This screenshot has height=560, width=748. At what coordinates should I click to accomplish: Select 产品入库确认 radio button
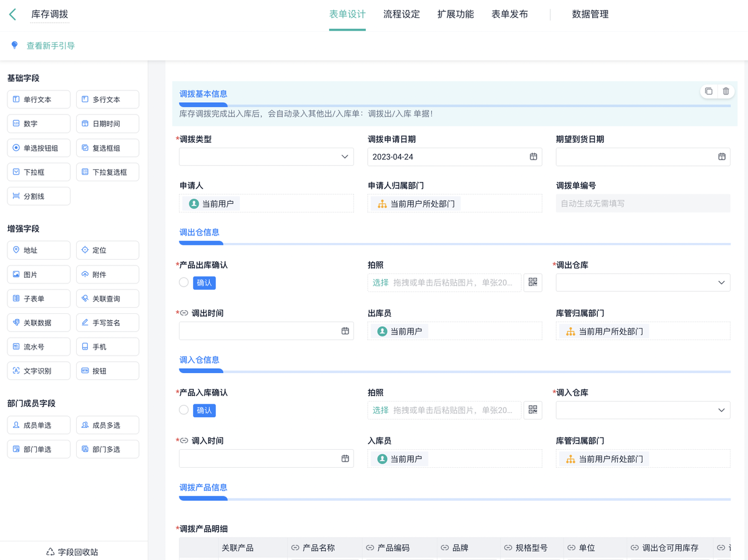point(184,410)
